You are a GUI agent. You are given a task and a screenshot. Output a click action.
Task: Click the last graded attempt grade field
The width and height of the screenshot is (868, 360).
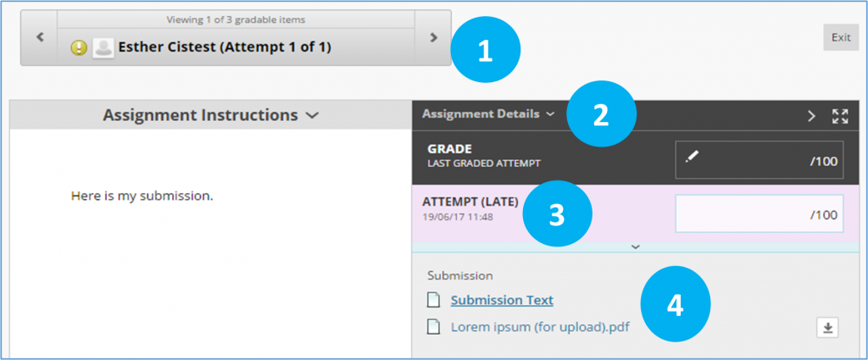pos(759,160)
